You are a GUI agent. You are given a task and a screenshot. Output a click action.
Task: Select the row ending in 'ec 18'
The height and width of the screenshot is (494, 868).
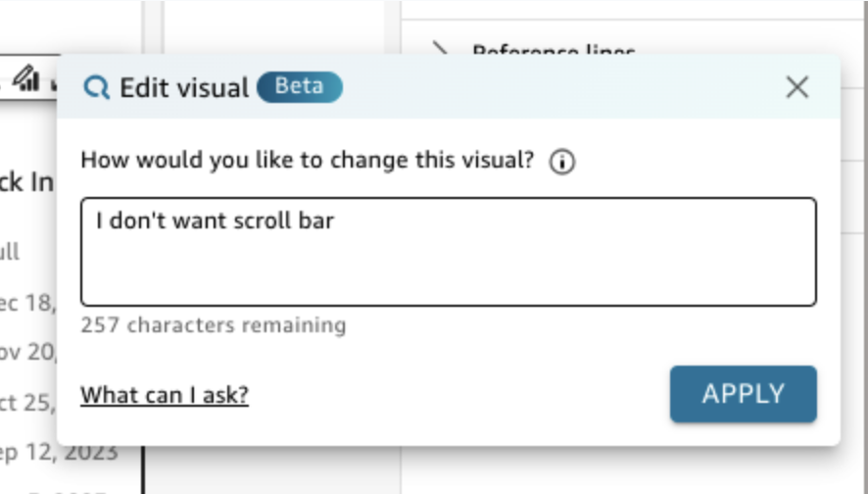tap(27, 302)
